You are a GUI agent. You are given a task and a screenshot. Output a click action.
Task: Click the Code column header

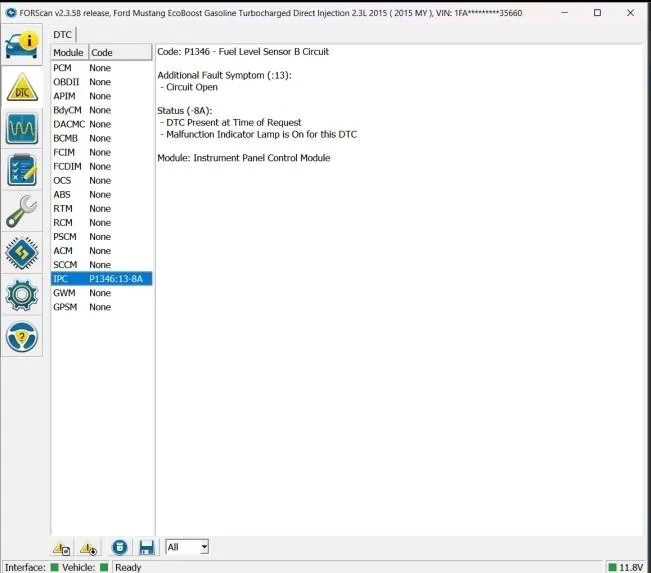click(120, 53)
